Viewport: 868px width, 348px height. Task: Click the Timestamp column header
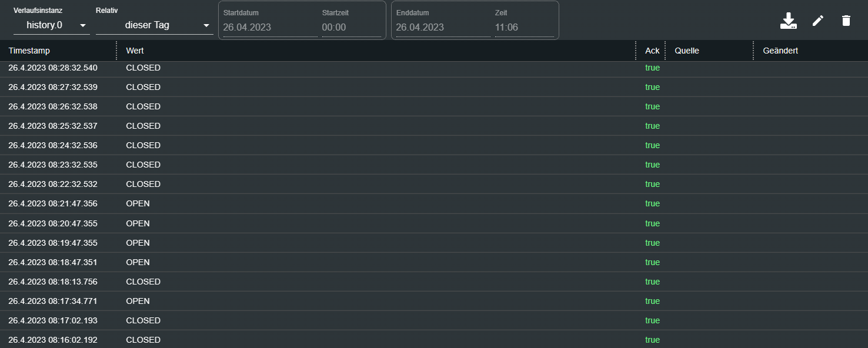coord(29,51)
